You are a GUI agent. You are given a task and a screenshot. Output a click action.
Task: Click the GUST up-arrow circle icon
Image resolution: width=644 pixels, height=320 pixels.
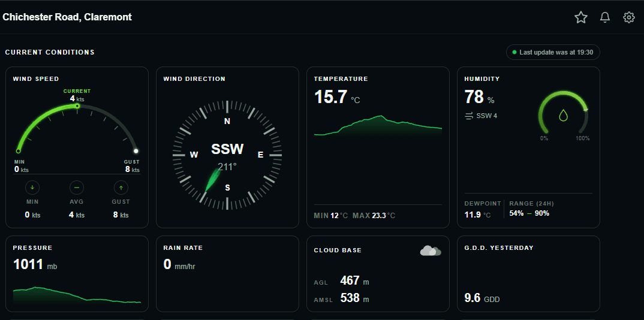click(x=121, y=188)
